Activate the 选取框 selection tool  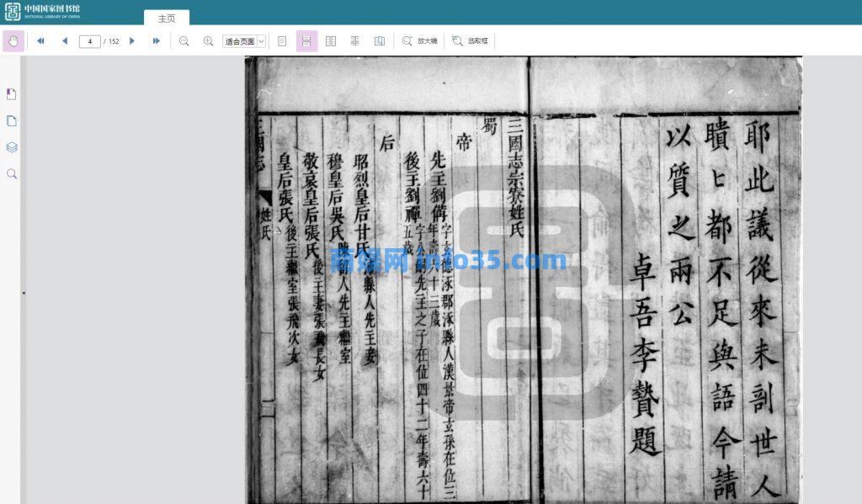(470, 40)
